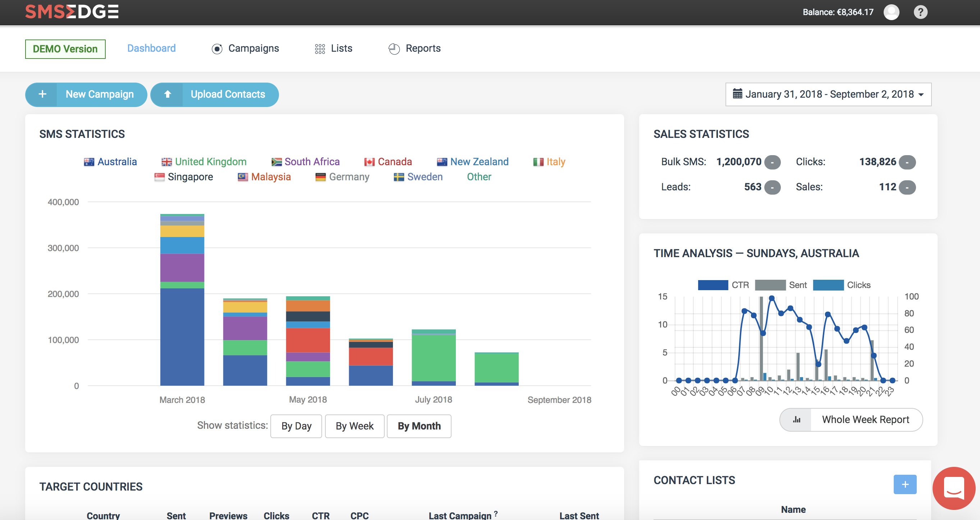
Task: Show statistics By Week
Action: pyautogui.click(x=354, y=426)
